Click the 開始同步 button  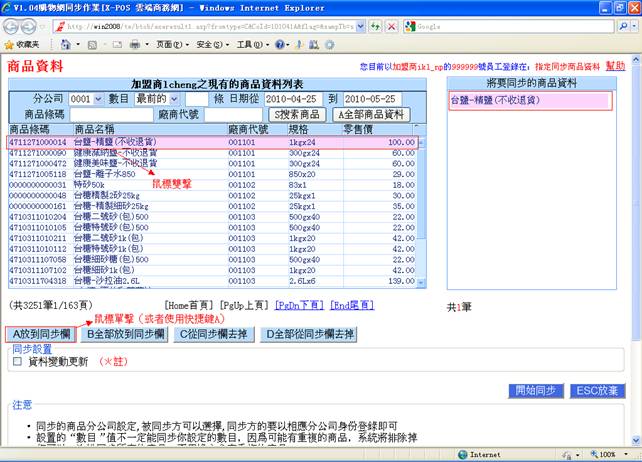coord(535,389)
